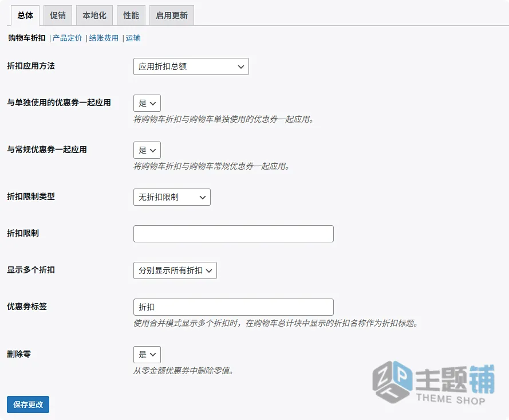Click the 保存更改 button
The image size is (509, 420).
pos(28,405)
